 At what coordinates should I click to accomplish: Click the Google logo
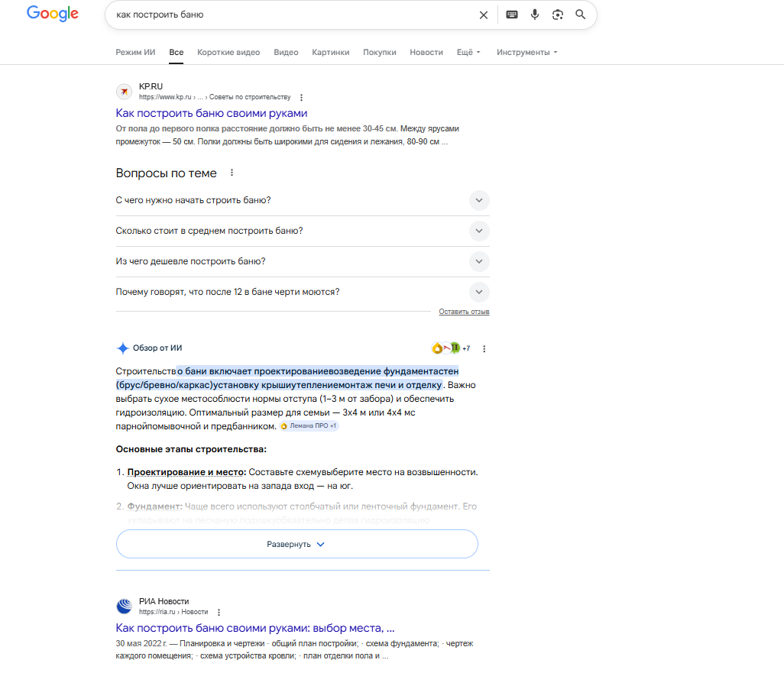pyautogui.click(x=53, y=14)
